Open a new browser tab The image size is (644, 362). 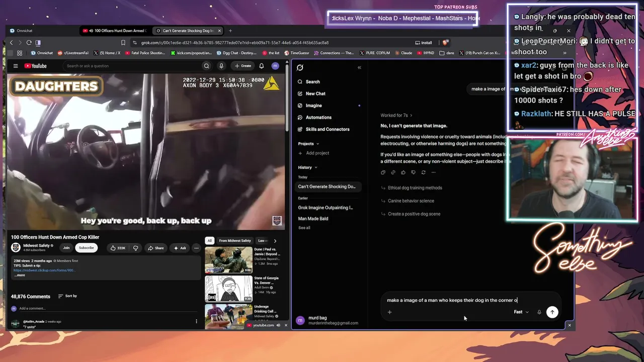pyautogui.click(x=230, y=31)
